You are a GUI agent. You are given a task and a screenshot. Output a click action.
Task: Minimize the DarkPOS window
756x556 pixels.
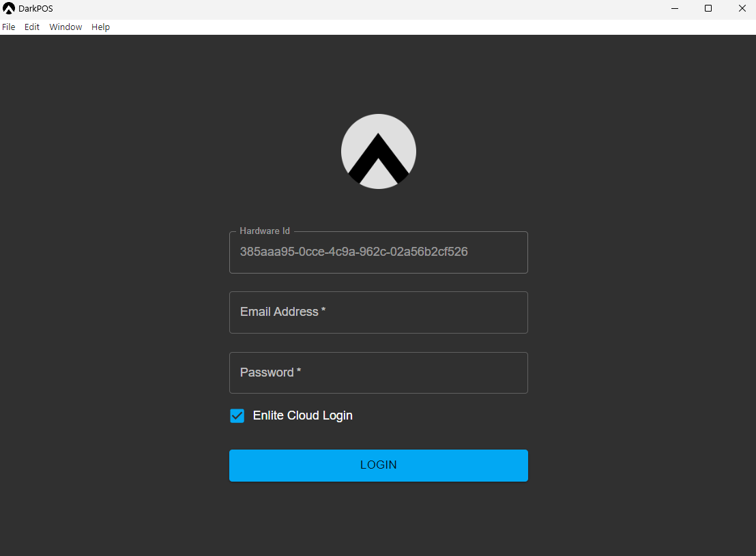pyautogui.click(x=675, y=8)
